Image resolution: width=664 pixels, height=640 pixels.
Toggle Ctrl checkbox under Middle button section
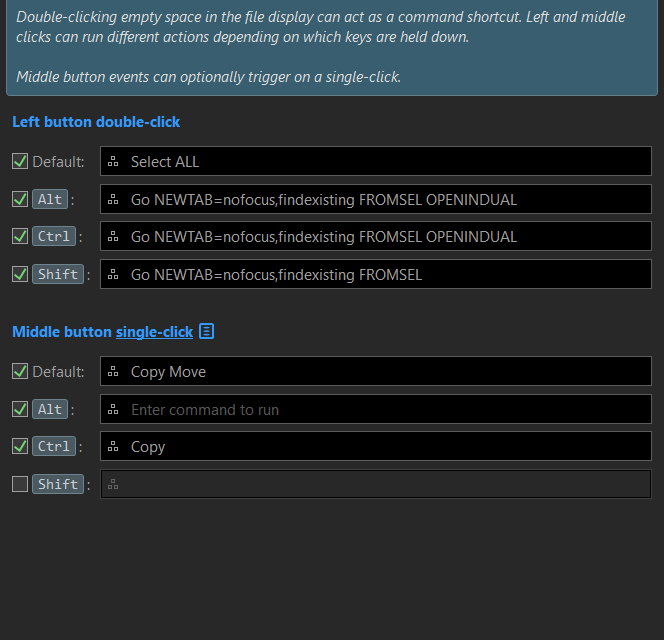[20, 446]
